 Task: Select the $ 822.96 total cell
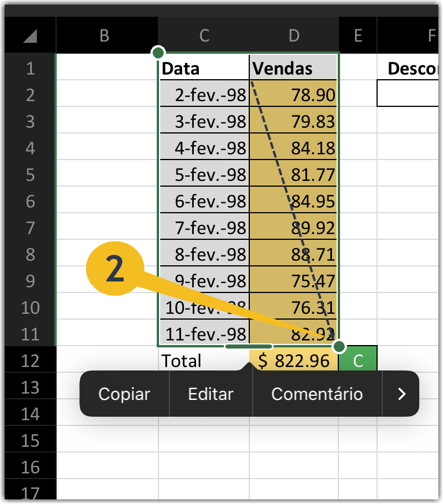pyautogui.click(x=293, y=360)
